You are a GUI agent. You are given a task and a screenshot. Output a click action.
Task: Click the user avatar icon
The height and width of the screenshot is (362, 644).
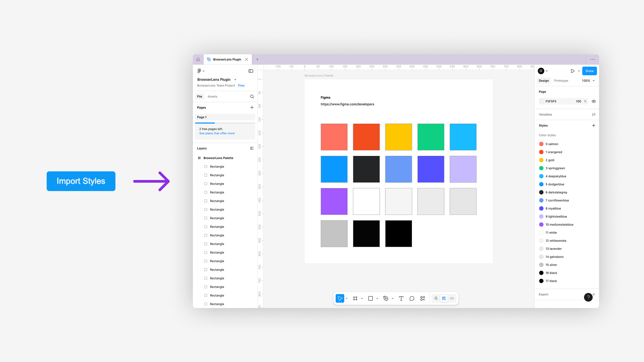541,71
